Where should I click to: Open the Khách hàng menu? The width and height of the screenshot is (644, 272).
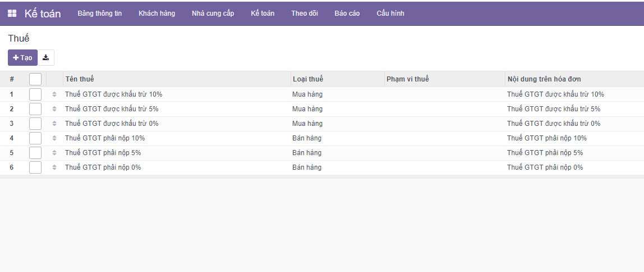157,13
